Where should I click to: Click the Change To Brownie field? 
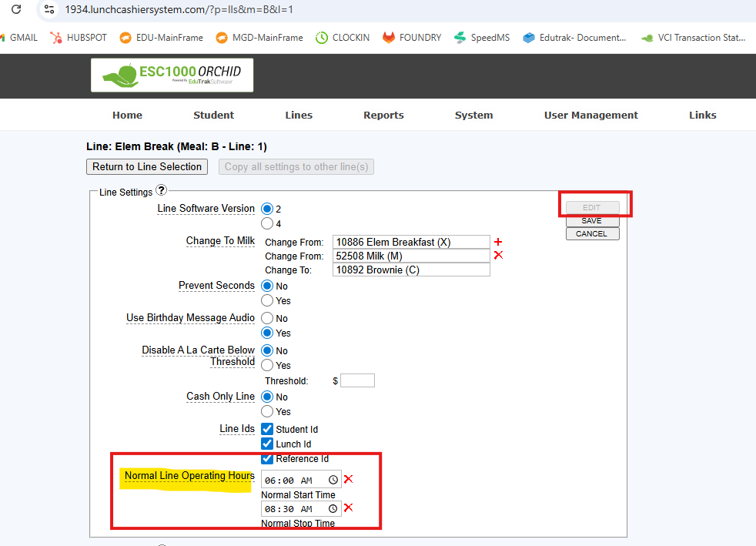(x=411, y=270)
